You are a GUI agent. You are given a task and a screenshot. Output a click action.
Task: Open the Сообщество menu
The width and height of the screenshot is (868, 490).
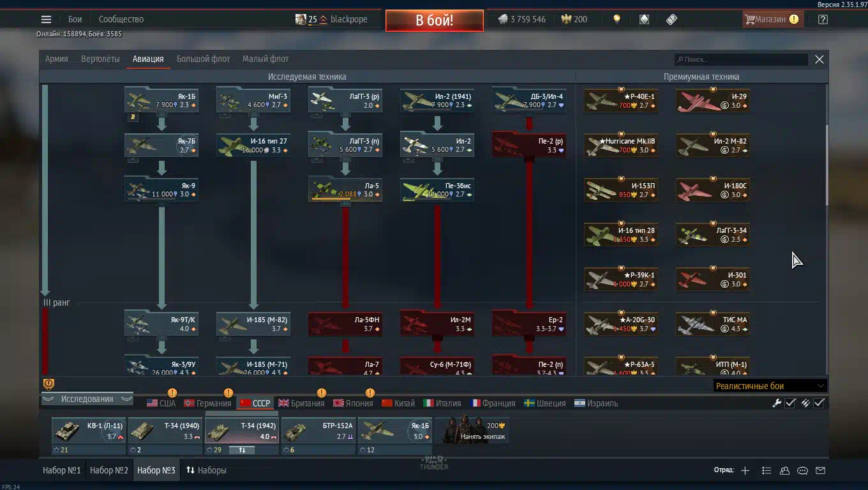click(x=121, y=19)
